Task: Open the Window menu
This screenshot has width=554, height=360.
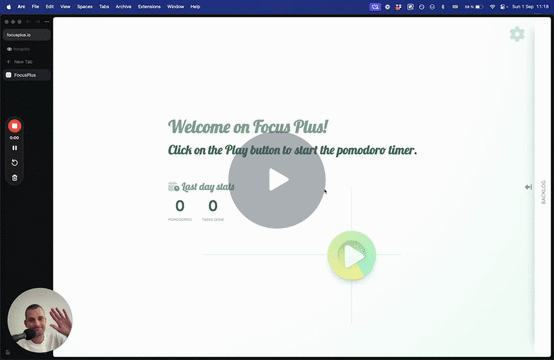Action: [x=176, y=7]
